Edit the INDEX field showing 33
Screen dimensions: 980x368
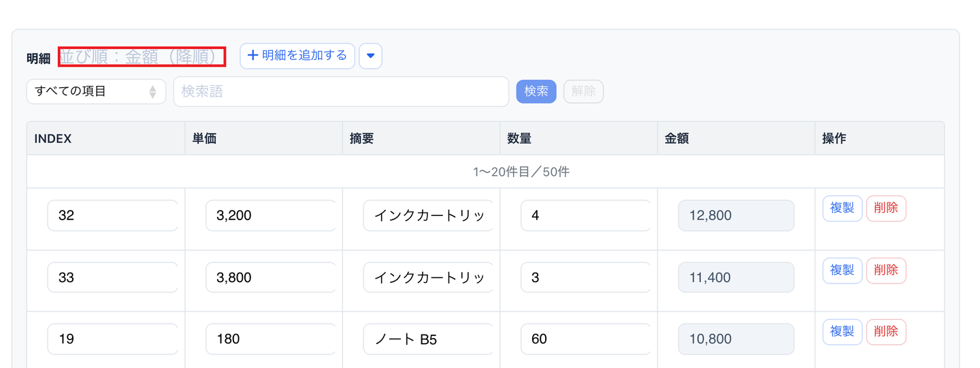click(113, 277)
